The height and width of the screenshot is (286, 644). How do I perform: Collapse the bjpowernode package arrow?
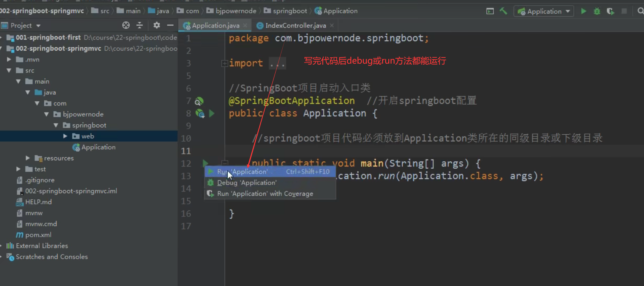[47, 114]
